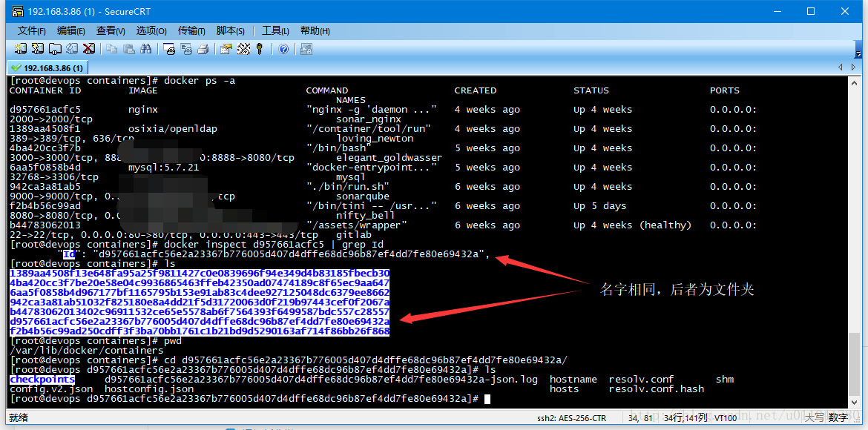Click the Paste clipboard icon
Screen dimensions: 868x430
[129, 49]
